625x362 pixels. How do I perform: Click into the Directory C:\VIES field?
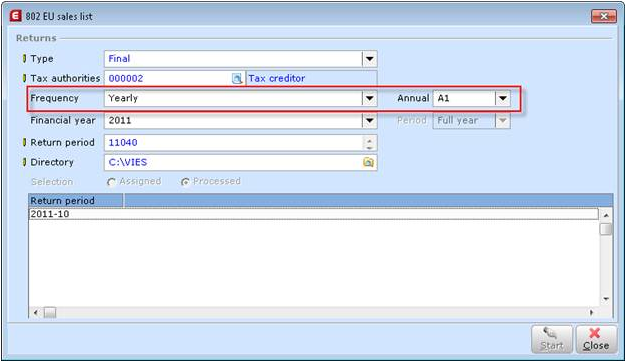(234, 162)
